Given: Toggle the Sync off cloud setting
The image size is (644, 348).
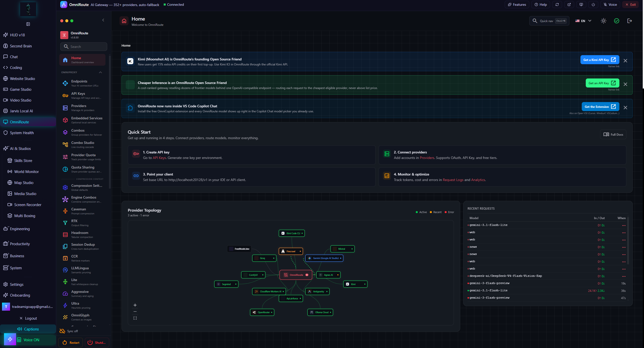Looking at the screenshot, I should click(69, 331).
